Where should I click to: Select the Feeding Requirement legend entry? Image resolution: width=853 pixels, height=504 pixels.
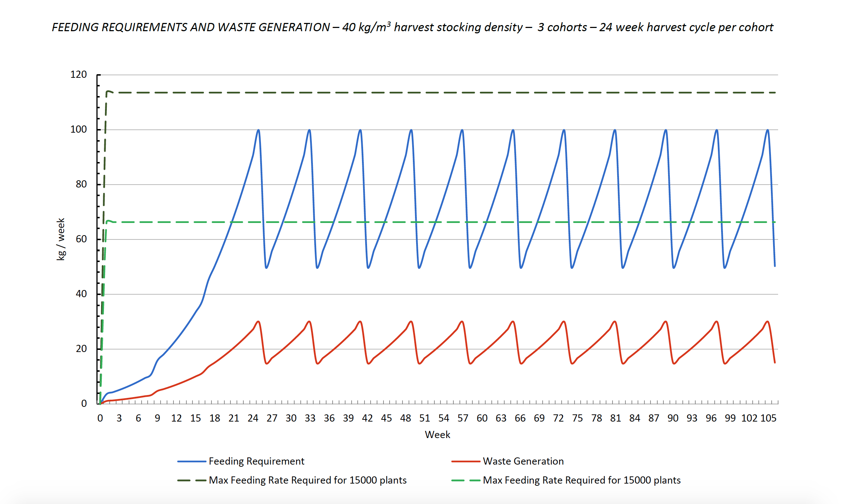pyautogui.click(x=256, y=461)
